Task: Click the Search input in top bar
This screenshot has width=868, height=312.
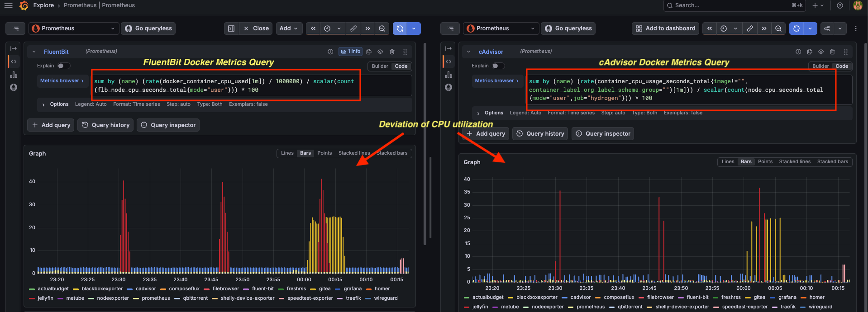Action: 734,5
